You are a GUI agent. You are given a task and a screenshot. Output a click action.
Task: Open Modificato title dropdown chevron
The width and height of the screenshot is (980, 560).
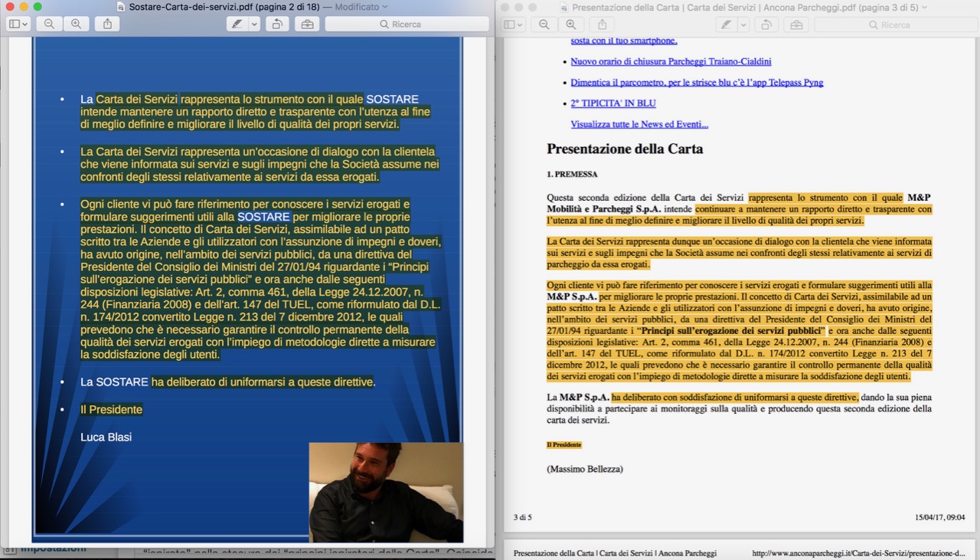[385, 7]
